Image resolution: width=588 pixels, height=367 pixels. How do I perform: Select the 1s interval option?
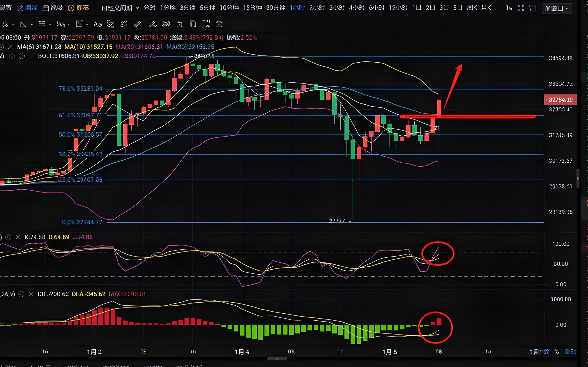click(x=509, y=8)
